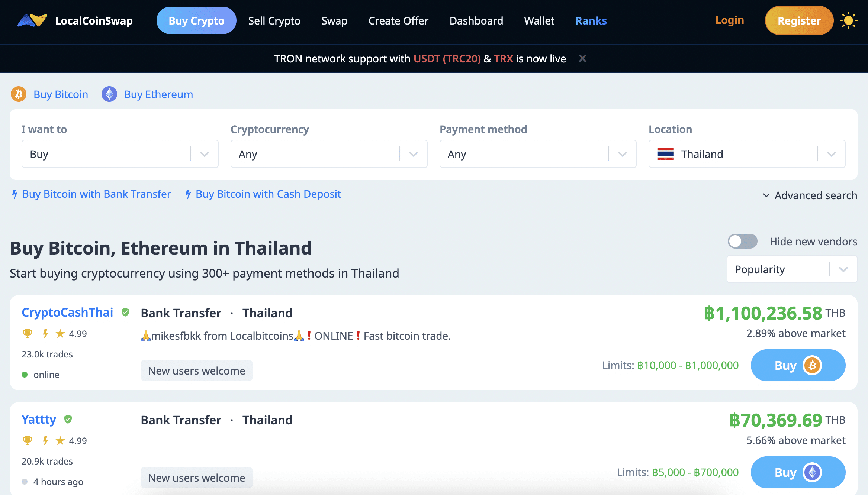The height and width of the screenshot is (495, 868).
Task: Click TRX in the announcement banner
Action: pos(503,58)
